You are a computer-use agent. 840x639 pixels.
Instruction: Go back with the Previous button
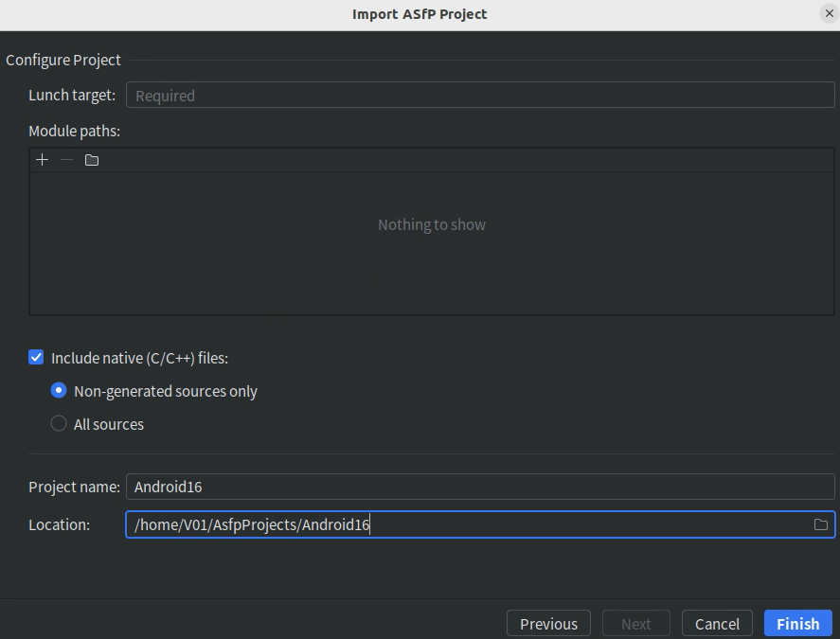[548, 623]
